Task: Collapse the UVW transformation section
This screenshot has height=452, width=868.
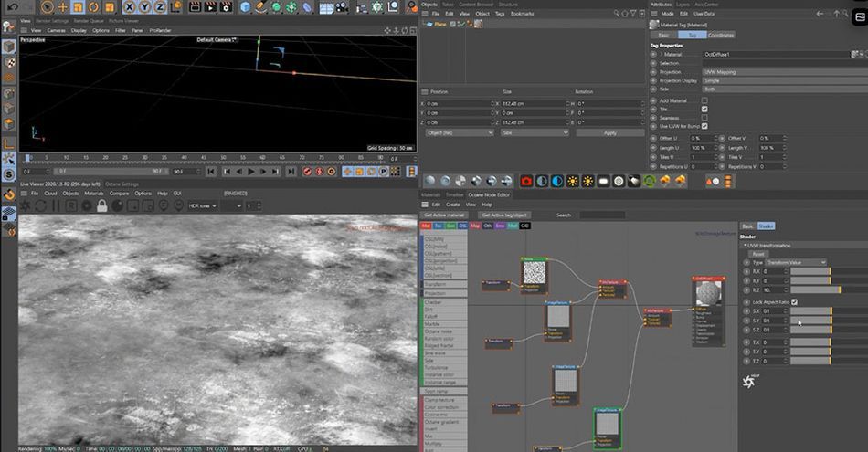Action: tap(745, 245)
